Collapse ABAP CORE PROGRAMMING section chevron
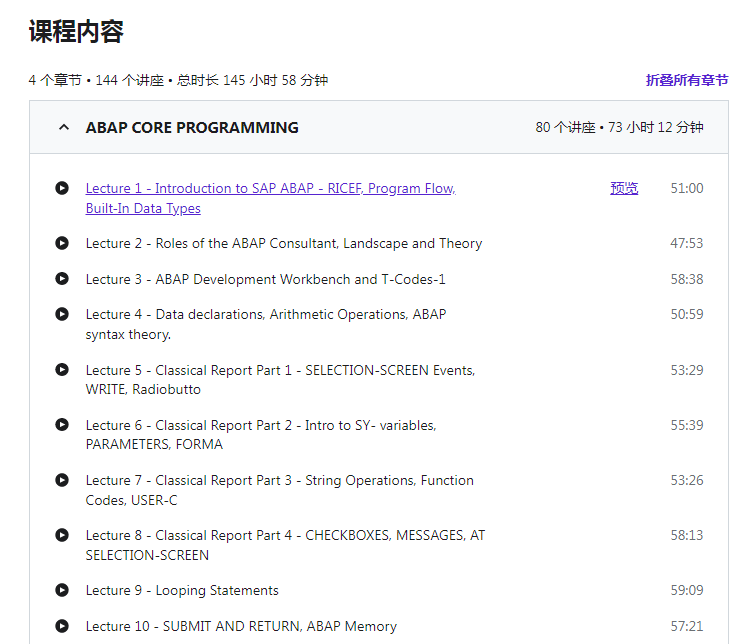751x644 pixels. click(x=64, y=127)
